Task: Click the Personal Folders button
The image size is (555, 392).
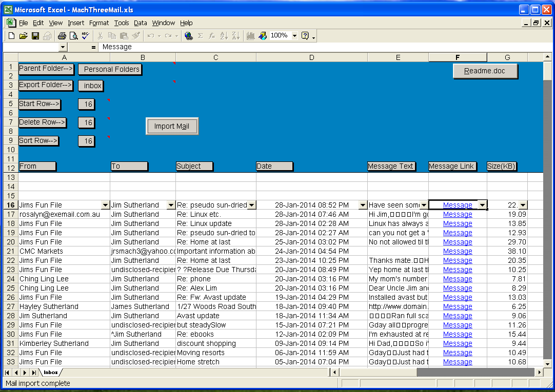Action: coord(110,69)
